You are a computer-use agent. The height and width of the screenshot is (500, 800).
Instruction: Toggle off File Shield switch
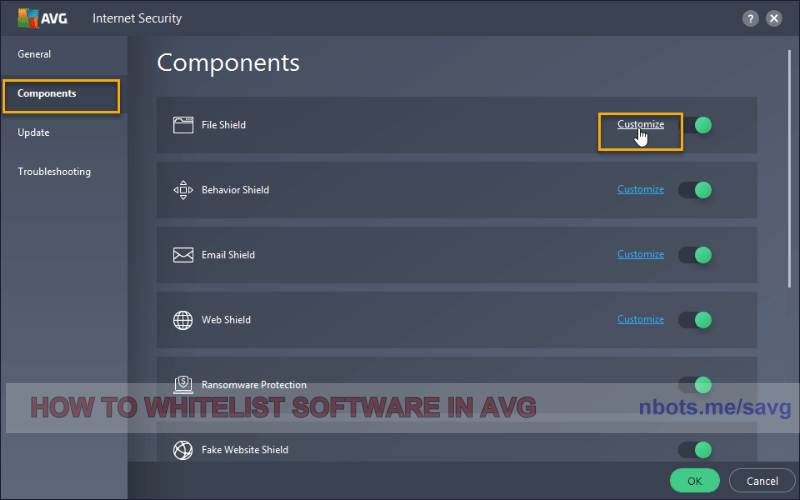(x=695, y=125)
